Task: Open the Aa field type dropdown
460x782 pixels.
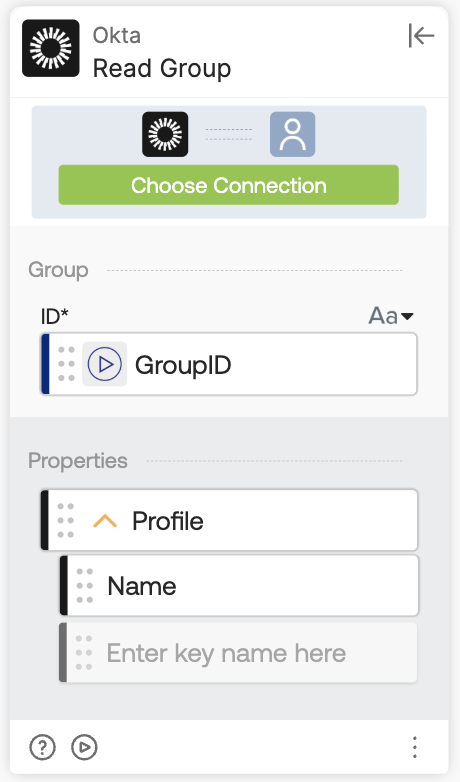Action: pyautogui.click(x=391, y=316)
